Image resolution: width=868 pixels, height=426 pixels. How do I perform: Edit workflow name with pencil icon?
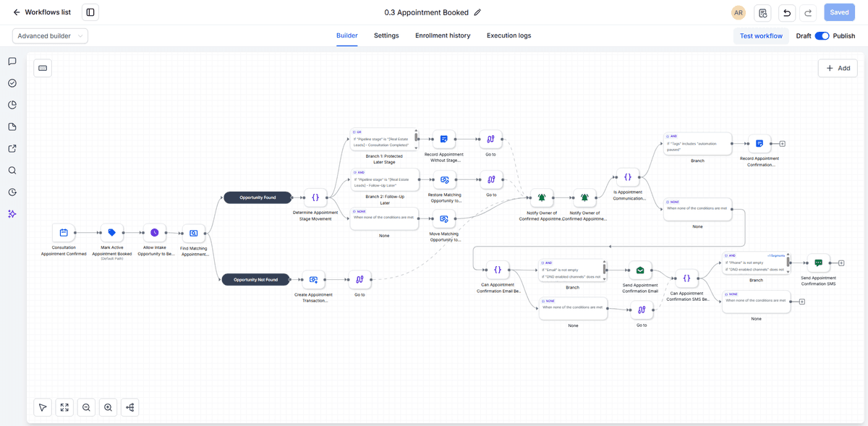tap(477, 12)
